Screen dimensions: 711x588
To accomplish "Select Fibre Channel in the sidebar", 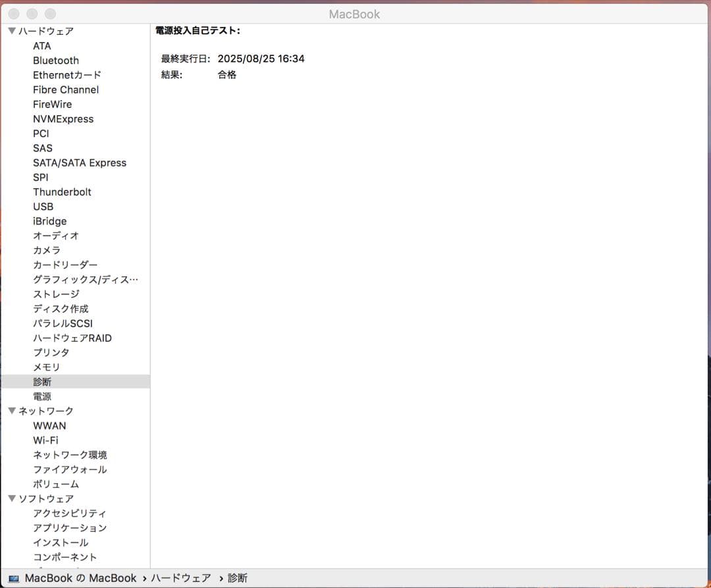I will (66, 90).
